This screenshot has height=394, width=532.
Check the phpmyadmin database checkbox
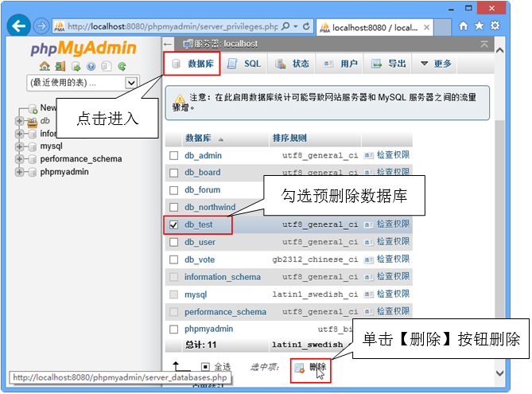coord(173,329)
